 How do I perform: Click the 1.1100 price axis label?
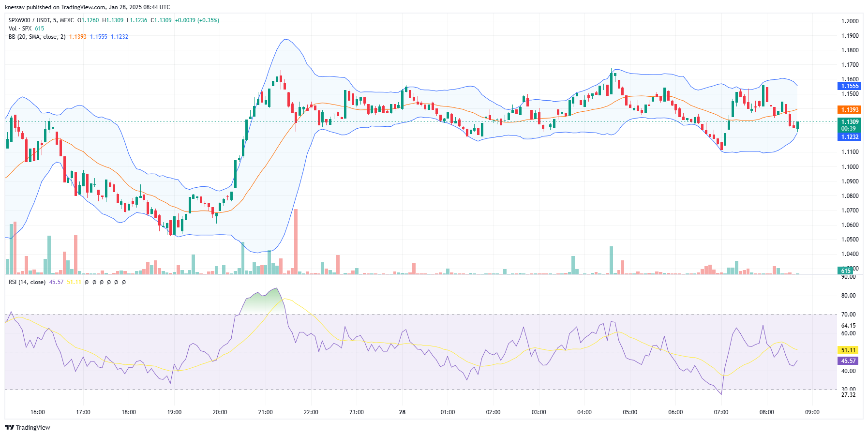850,152
